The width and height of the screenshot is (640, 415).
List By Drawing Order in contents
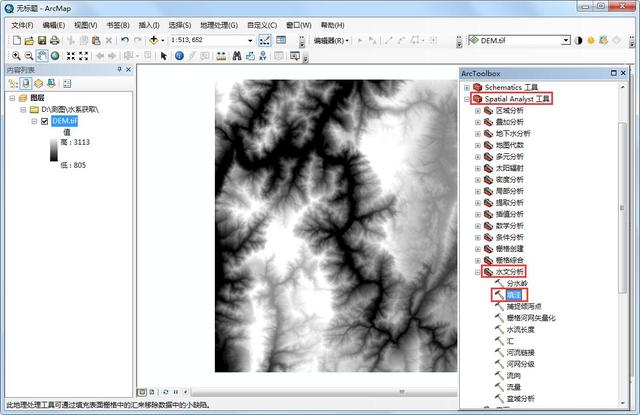click(13, 84)
